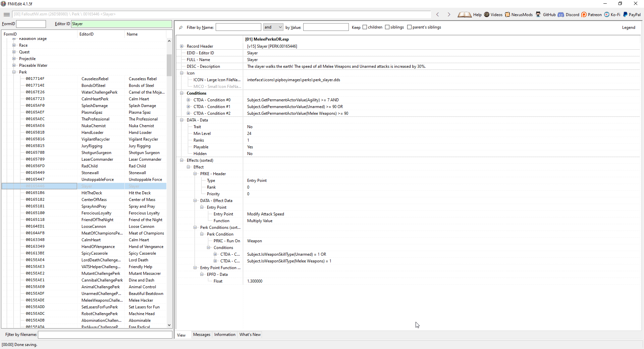Collapse the PRKE - Header node
The width and height of the screenshot is (644, 349).
tap(195, 174)
